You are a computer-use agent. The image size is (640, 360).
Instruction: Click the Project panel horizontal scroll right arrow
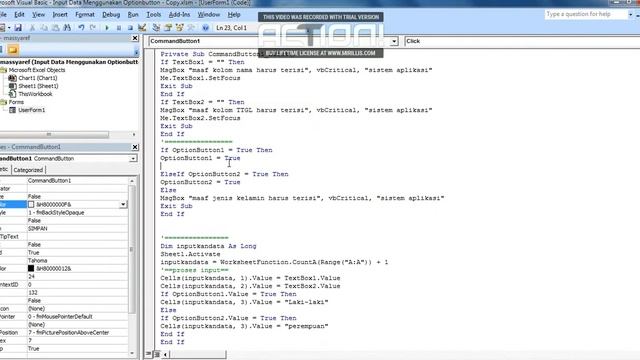coord(134,134)
